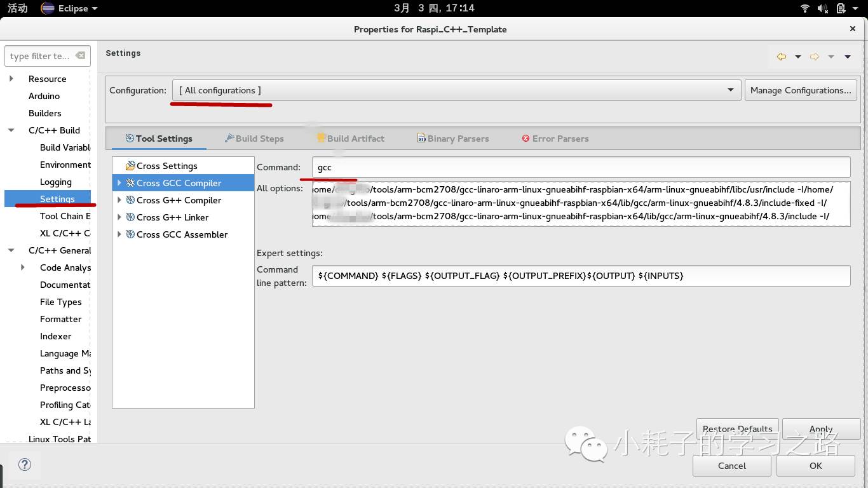The width and height of the screenshot is (868, 488).
Task: Expand the Code Analysis tree node
Action: [23, 268]
